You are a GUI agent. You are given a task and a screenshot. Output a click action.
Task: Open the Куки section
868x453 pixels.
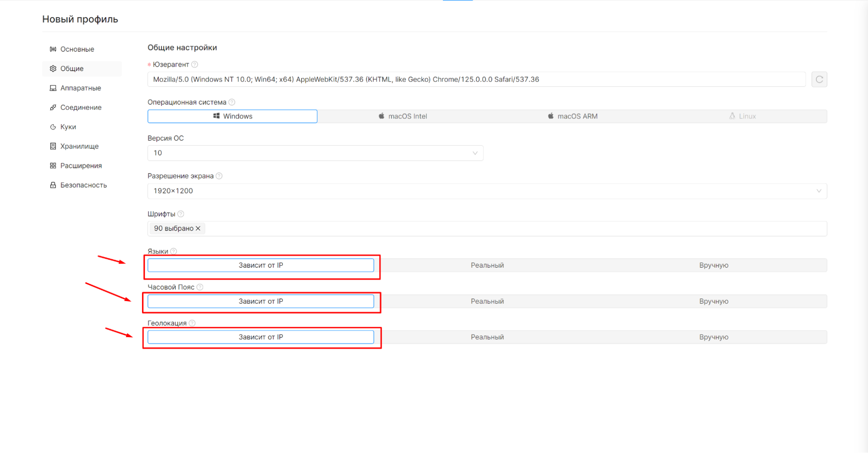pos(82,127)
